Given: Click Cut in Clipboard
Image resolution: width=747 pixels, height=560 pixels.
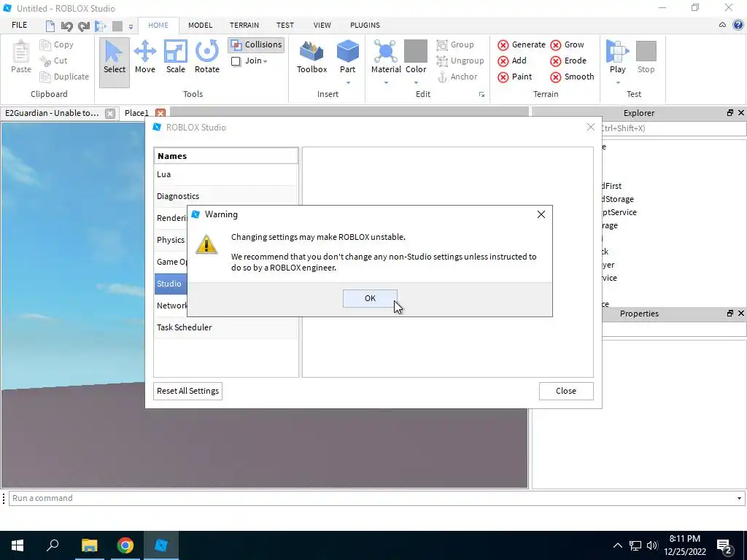Looking at the screenshot, I should pyautogui.click(x=54, y=61).
